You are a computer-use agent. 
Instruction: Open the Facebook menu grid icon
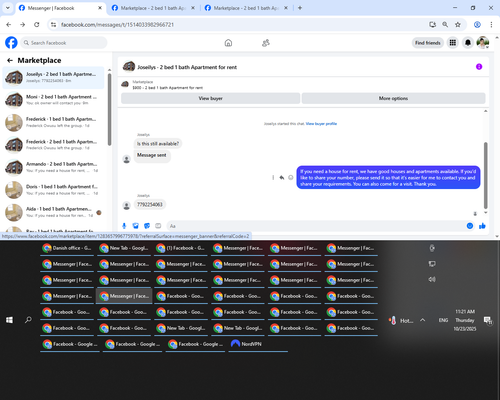coord(453,43)
